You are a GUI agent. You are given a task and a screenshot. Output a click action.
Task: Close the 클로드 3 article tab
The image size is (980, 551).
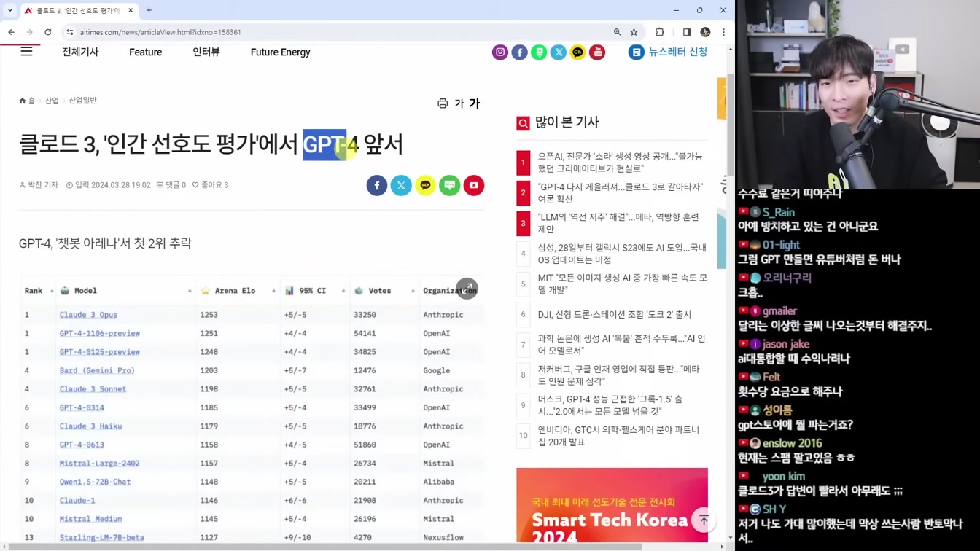[x=131, y=10]
